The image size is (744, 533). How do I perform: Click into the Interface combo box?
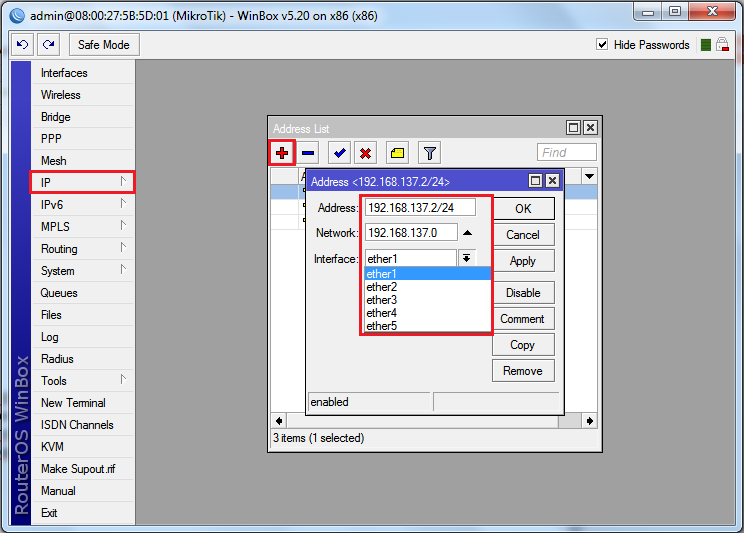[411, 259]
